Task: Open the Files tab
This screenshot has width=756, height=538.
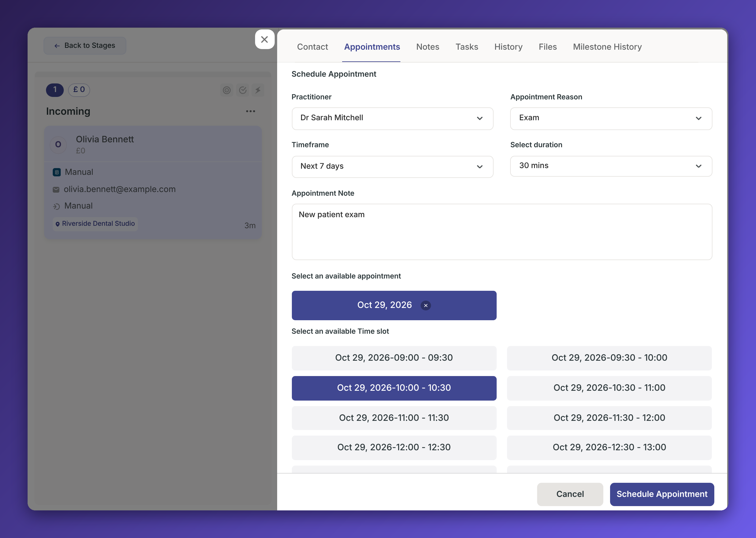Action: [548, 47]
